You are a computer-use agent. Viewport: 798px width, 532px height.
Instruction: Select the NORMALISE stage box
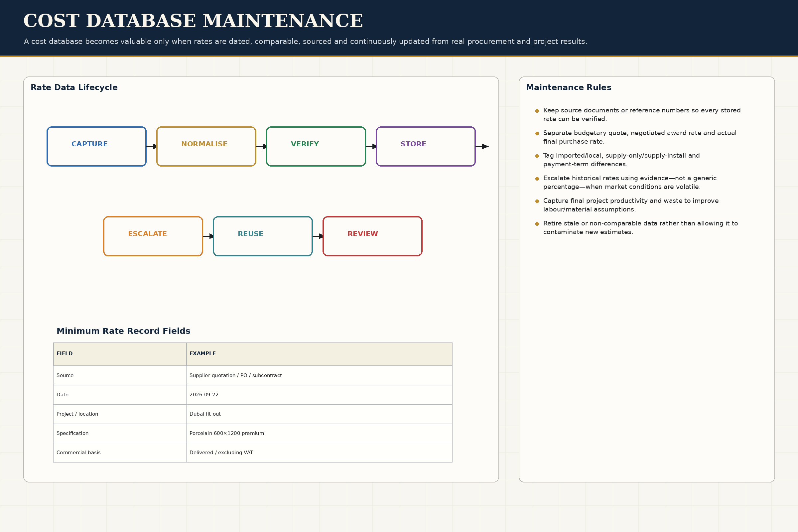206,147
